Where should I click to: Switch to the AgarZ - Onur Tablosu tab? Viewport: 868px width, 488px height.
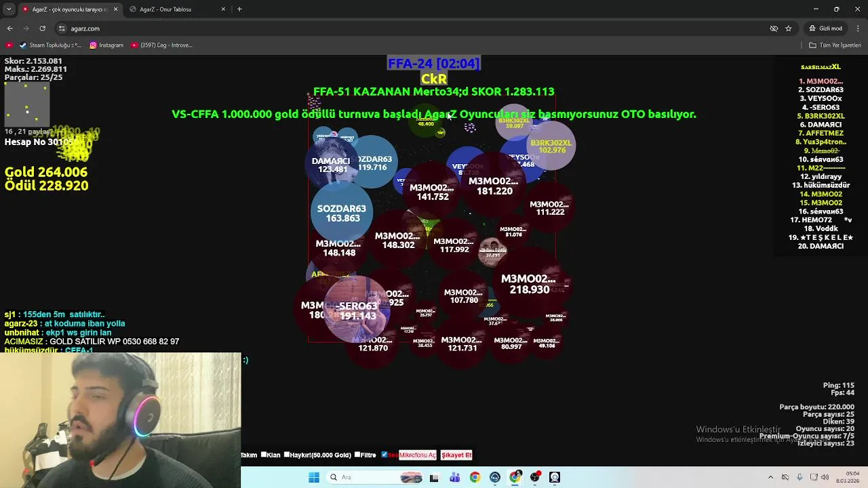[178, 9]
